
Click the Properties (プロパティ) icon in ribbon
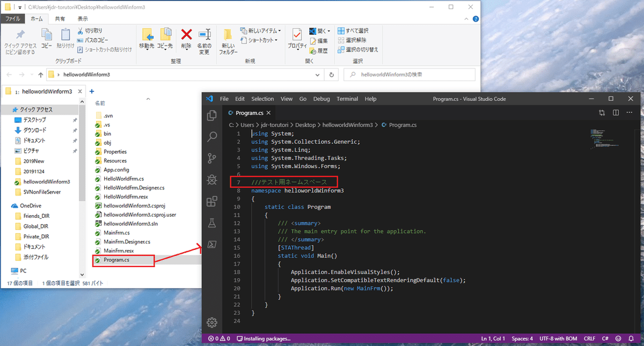pyautogui.click(x=297, y=39)
